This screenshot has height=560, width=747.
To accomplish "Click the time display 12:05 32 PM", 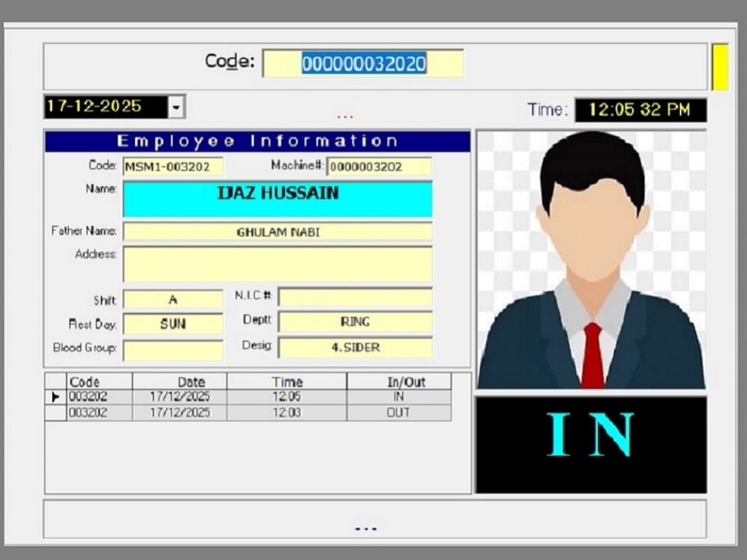I will [x=640, y=110].
